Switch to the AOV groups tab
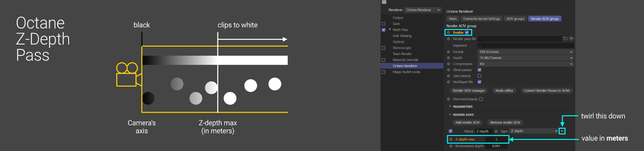The image size is (644, 151). click(515, 19)
